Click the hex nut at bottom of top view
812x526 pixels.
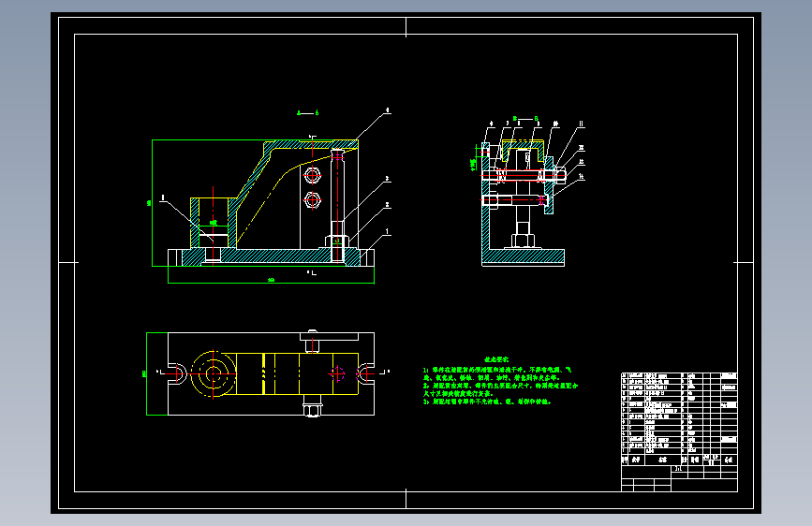click(x=312, y=411)
